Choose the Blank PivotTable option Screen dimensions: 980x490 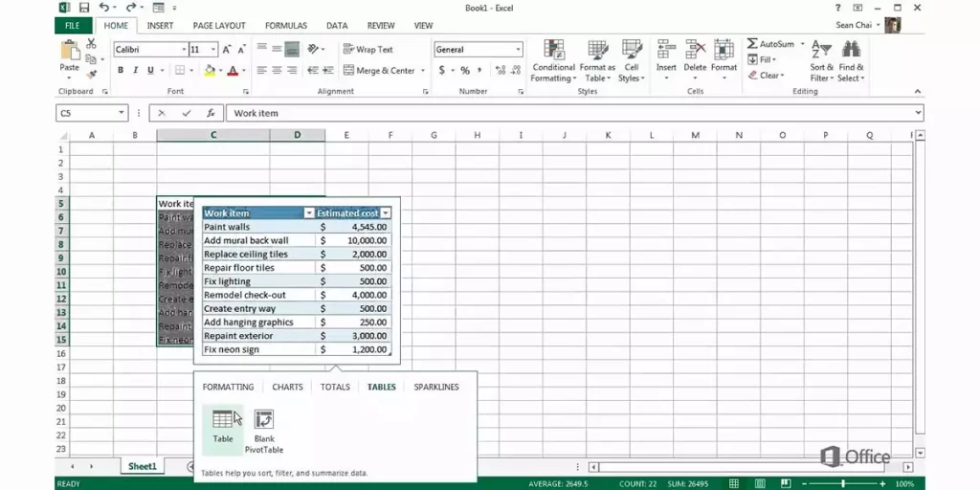[264, 432]
